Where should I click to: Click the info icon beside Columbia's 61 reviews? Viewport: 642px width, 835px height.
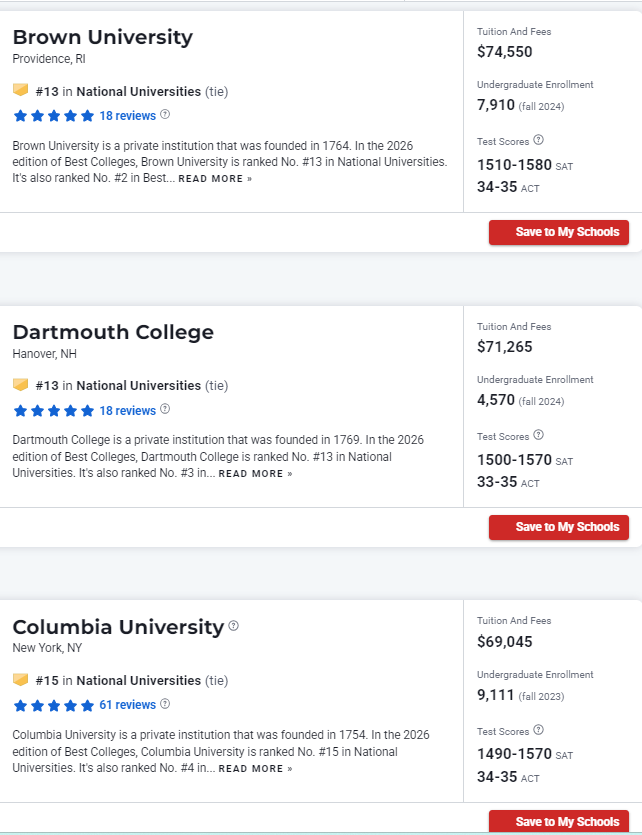166,704
